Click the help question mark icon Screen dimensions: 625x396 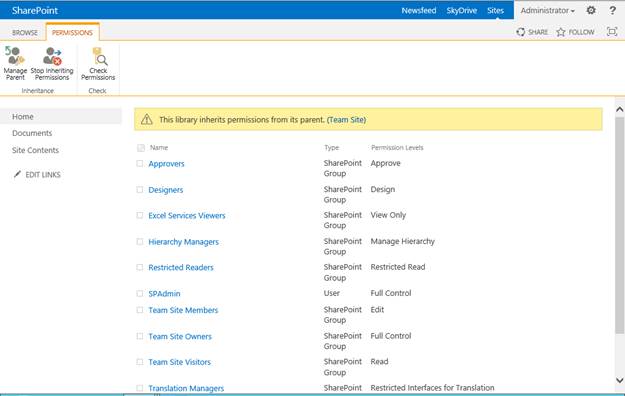coord(613,10)
